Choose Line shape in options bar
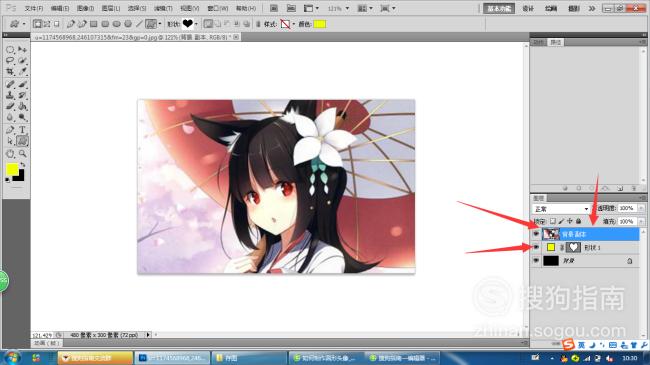Screen dimensions: 650x365 click(139, 24)
